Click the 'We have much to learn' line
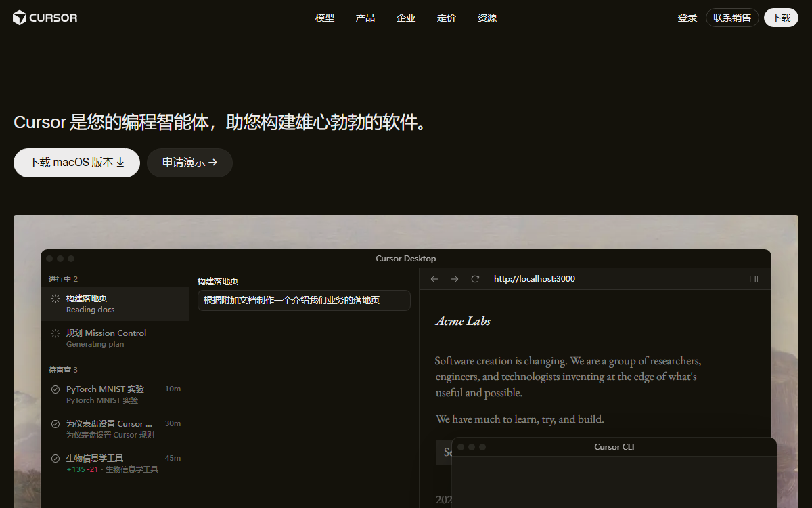Screen dimensions: 812x508 (x=520, y=419)
